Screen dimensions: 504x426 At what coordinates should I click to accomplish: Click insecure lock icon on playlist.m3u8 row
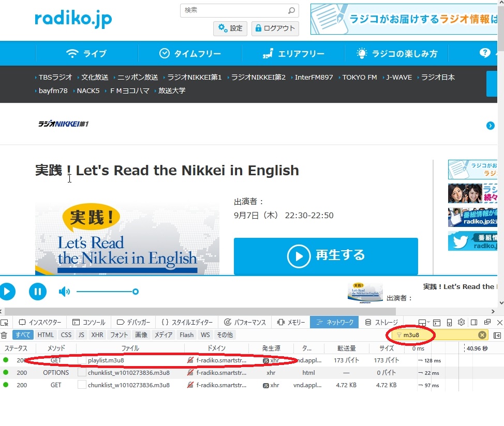point(190,360)
